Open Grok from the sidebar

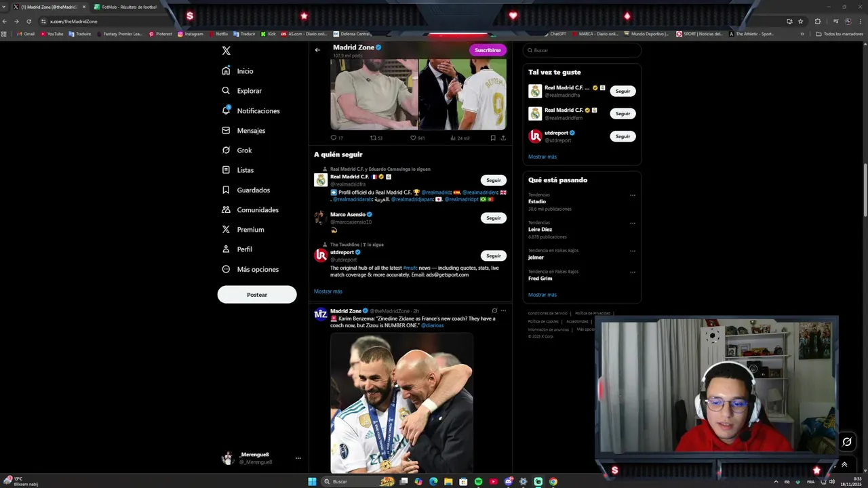tap(237, 150)
